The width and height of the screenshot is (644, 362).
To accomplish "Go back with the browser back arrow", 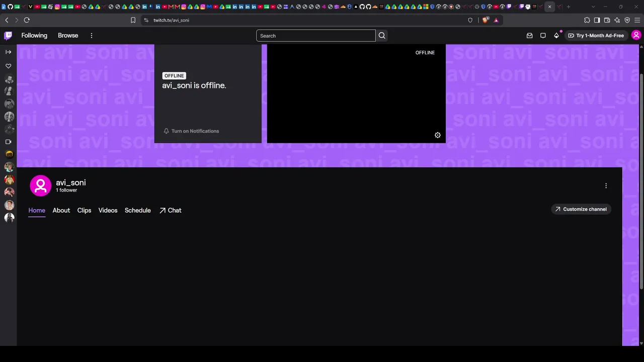I will pyautogui.click(x=7, y=20).
